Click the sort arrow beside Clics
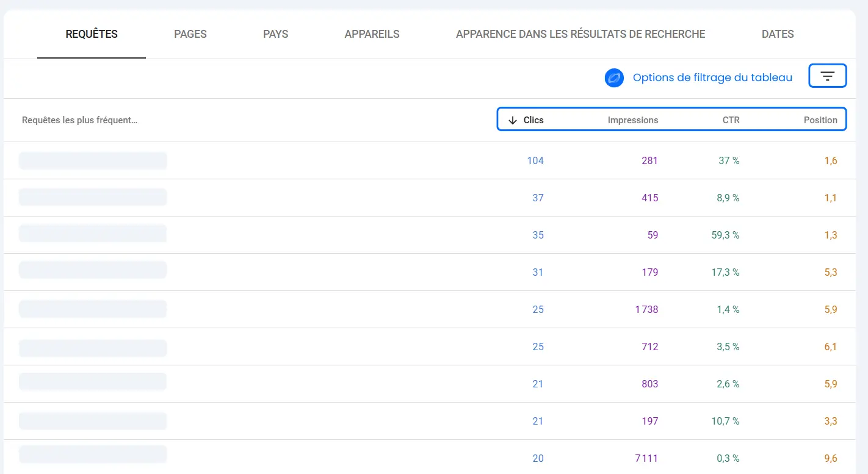This screenshot has width=868, height=474. coord(513,120)
